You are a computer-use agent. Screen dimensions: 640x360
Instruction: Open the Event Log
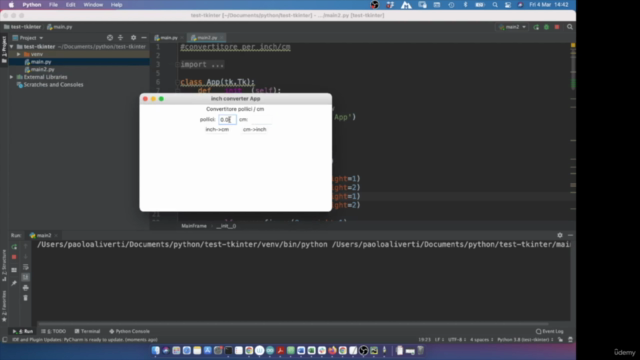(x=549, y=331)
